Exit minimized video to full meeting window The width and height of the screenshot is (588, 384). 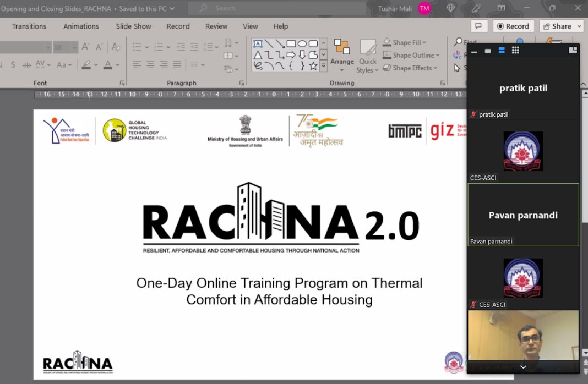coord(573,50)
